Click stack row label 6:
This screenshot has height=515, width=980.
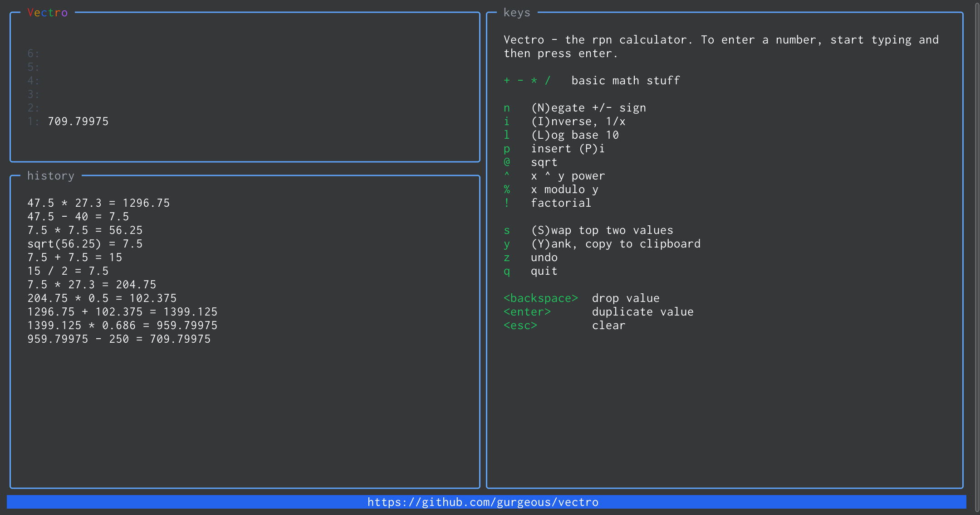pos(33,53)
